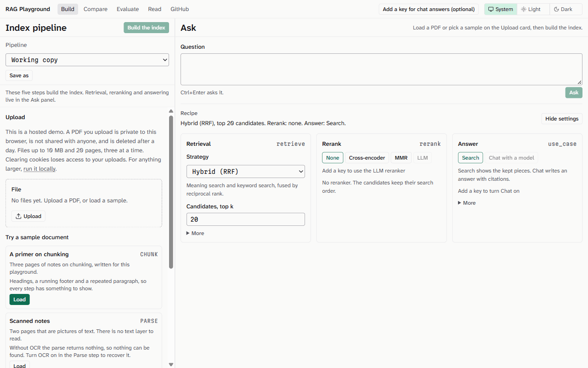This screenshot has height=368, width=588.
Task: Click the moon icon for Dark theme
Action: coord(556,9)
